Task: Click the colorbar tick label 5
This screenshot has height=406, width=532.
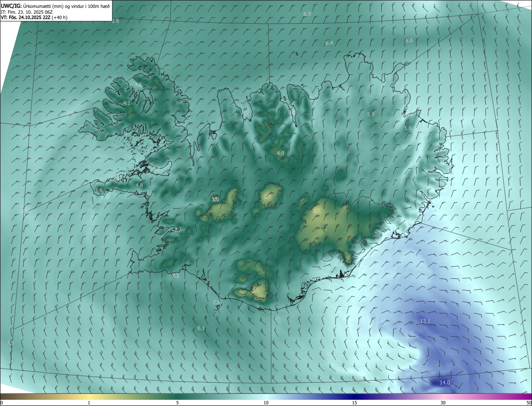Action: click(x=177, y=403)
